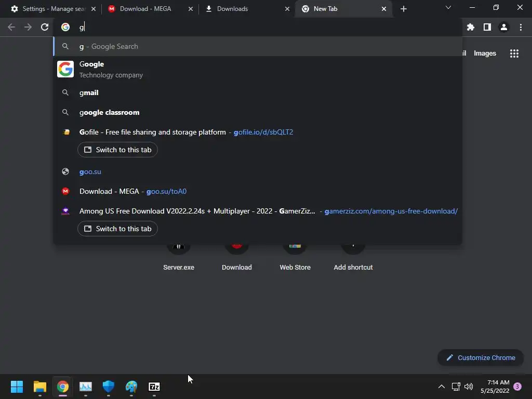Reload the current page
Image resolution: width=532 pixels, height=399 pixels.
click(x=45, y=27)
